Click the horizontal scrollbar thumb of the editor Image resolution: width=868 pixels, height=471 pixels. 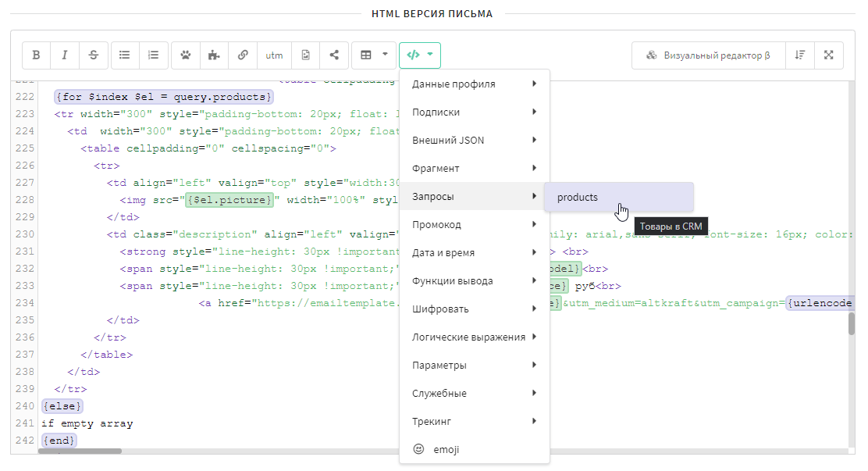(80, 451)
